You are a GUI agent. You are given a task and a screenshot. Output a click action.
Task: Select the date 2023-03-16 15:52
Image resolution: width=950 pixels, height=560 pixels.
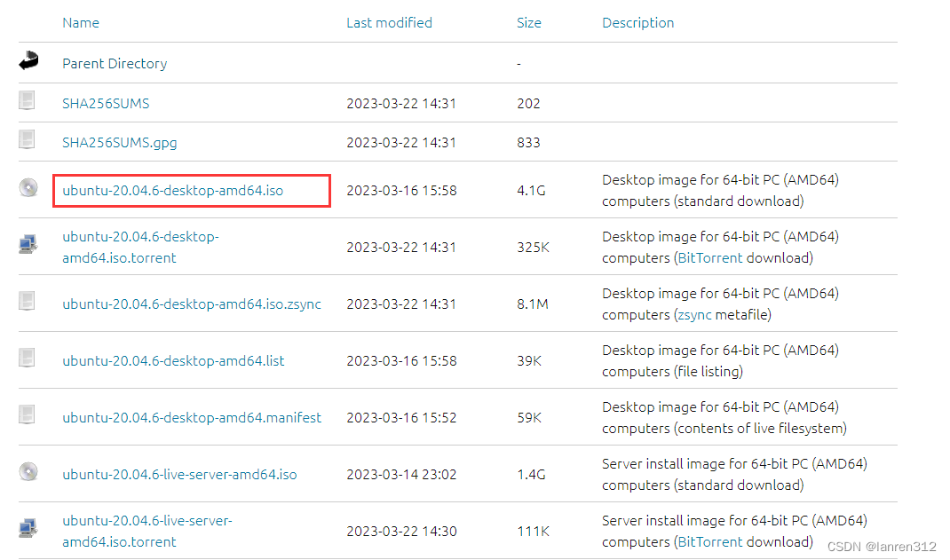point(401,418)
